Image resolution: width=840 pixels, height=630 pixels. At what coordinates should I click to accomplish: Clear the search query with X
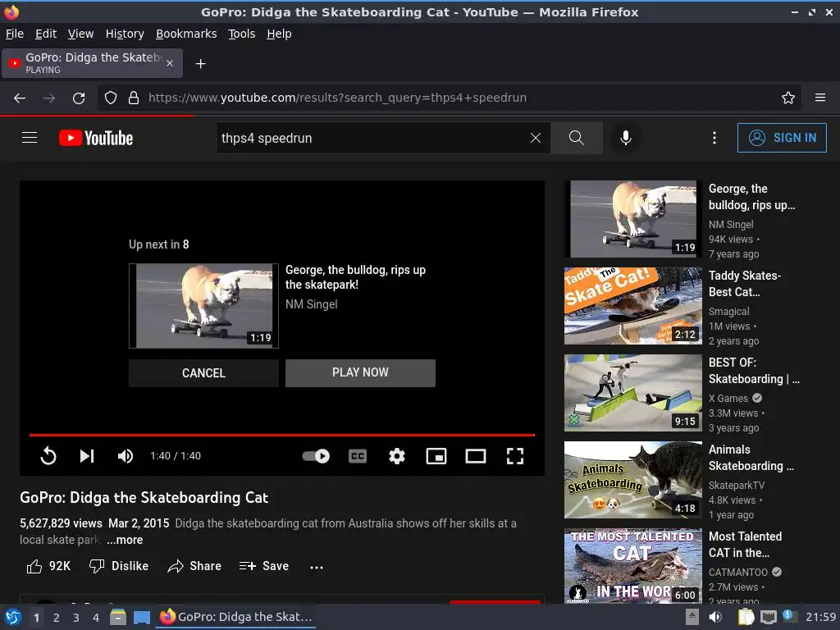click(x=535, y=138)
